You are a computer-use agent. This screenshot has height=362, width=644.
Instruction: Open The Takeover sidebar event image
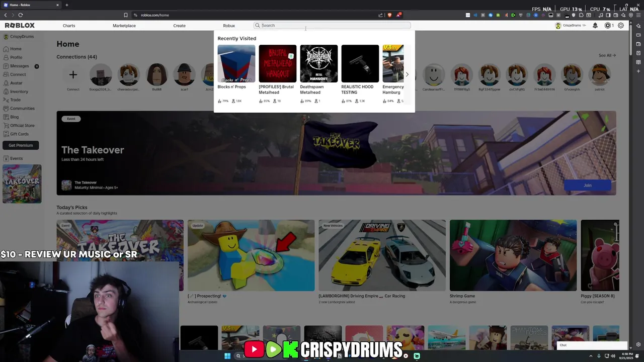click(x=22, y=184)
